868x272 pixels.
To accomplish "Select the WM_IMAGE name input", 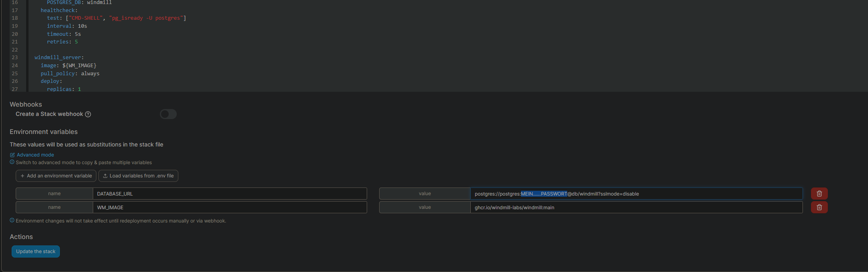I will point(229,207).
